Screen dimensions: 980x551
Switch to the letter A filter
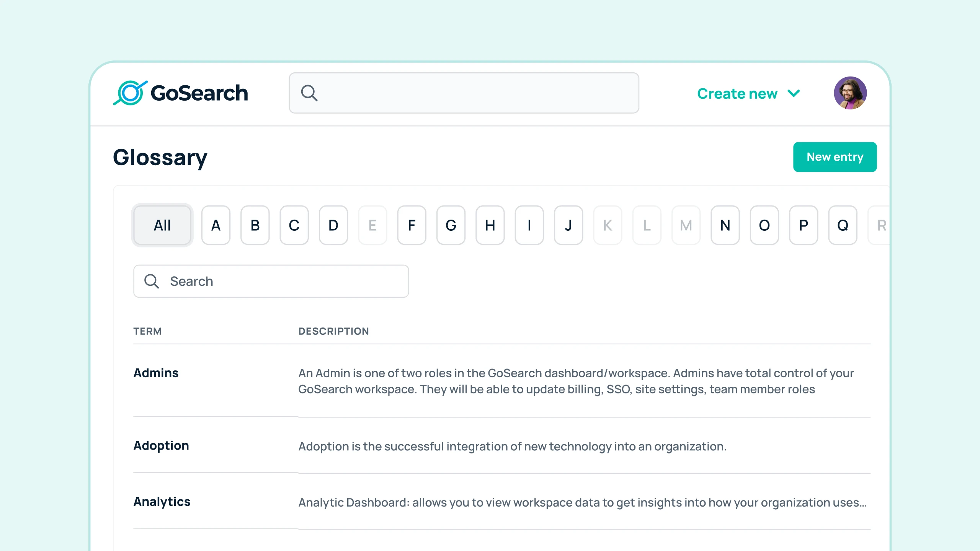click(216, 225)
